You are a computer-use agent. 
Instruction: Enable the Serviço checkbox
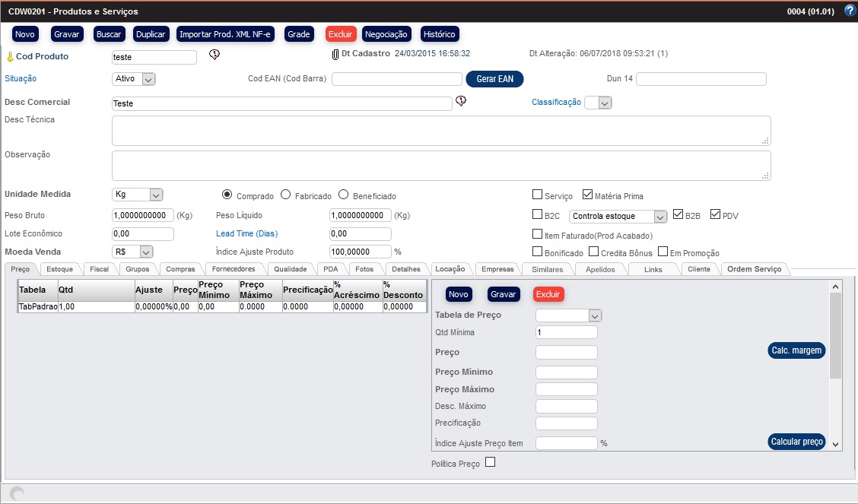[537, 195]
